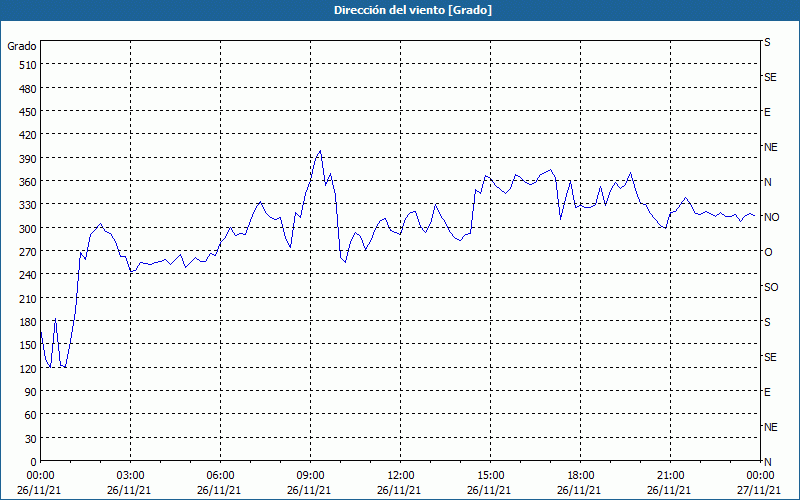Select the "SE" compass label level with 120

(770, 357)
